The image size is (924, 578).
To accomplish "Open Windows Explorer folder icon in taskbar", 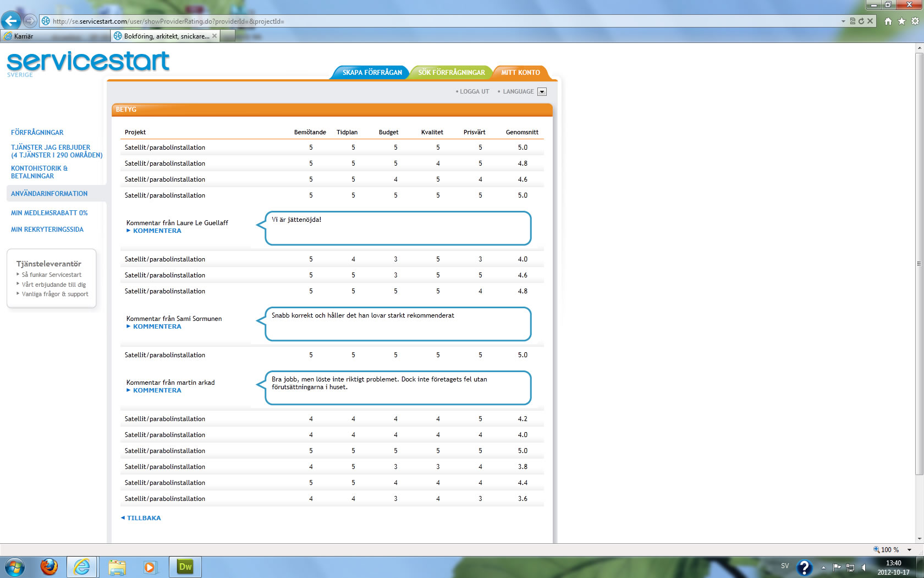I will [117, 567].
